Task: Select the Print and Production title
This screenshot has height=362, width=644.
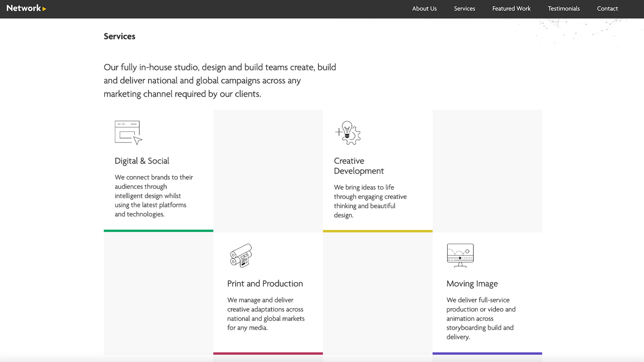Action: (265, 284)
